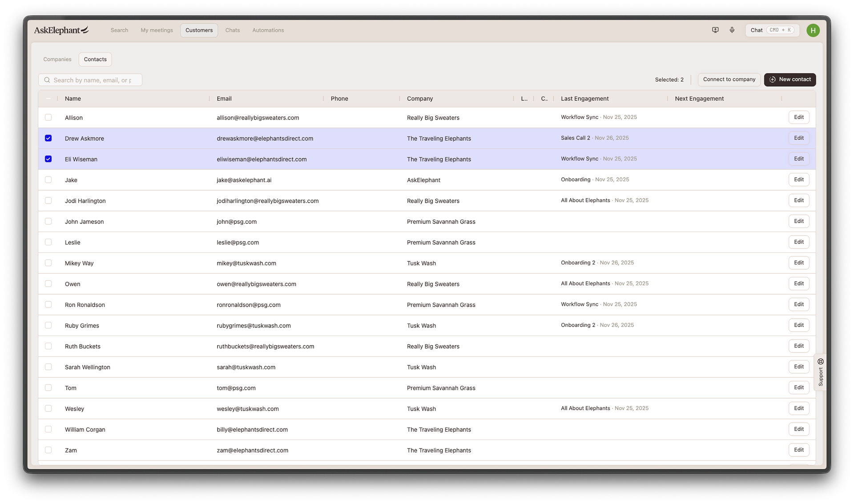This screenshot has width=854, height=504.
Task: Select Mikey Way's checkbox
Action: click(x=48, y=263)
